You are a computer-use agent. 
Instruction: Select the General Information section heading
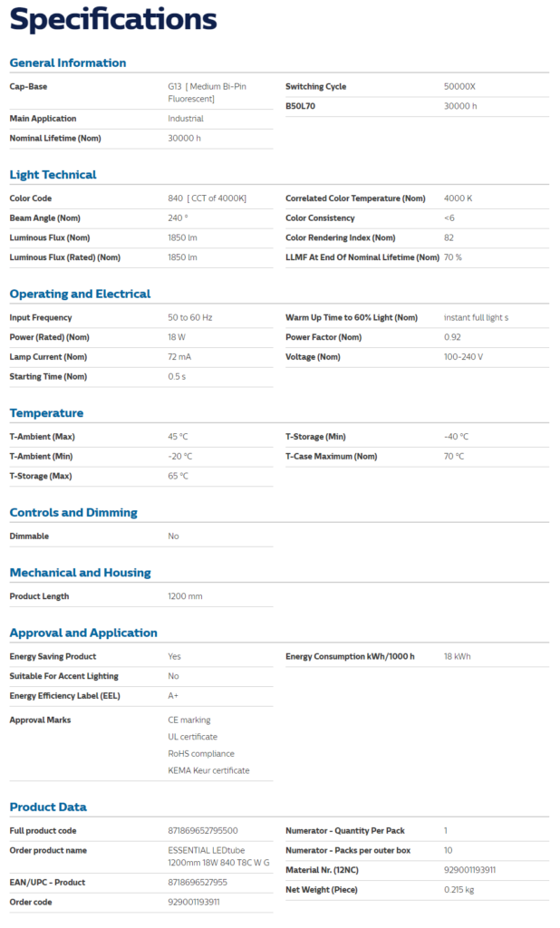click(x=68, y=63)
